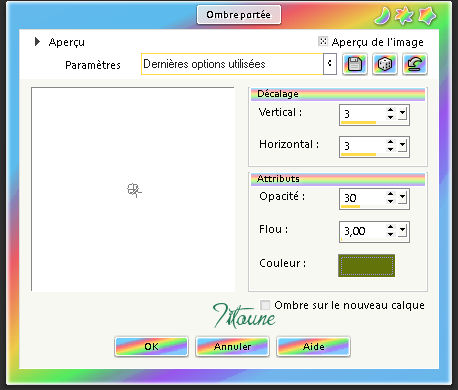Randomize parameters with the dice icon
Screen dimensions: 458x390
click(x=385, y=64)
